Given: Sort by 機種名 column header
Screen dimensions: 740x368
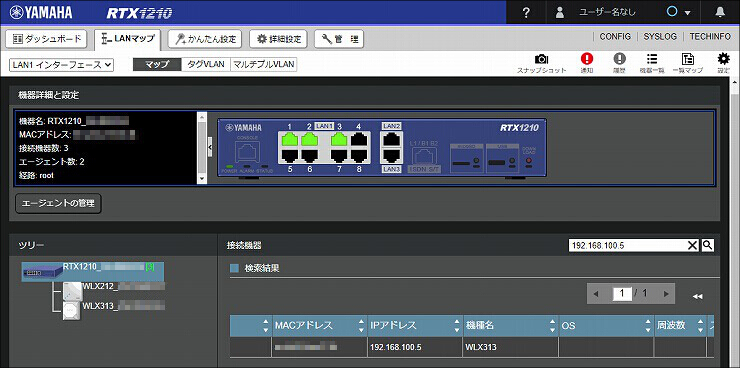Looking at the screenshot, I should 511,325.
